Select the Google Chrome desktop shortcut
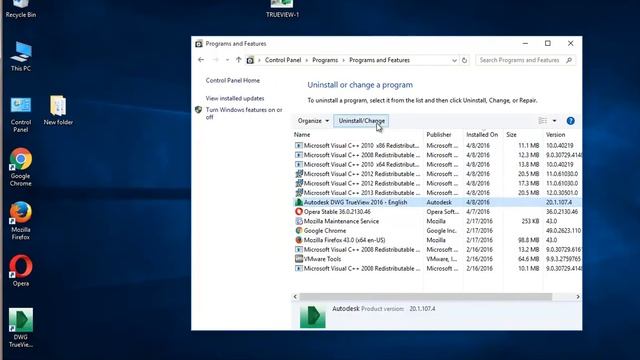 (21, 167)
